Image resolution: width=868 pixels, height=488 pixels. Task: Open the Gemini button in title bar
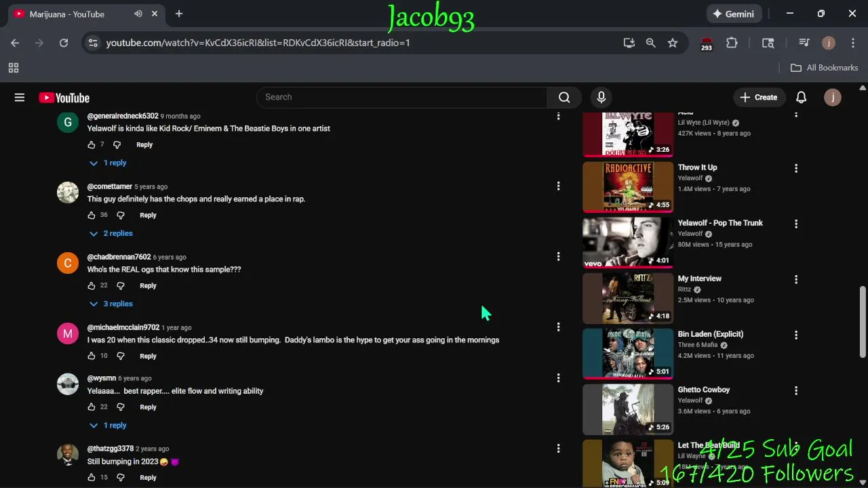[734, 14]
